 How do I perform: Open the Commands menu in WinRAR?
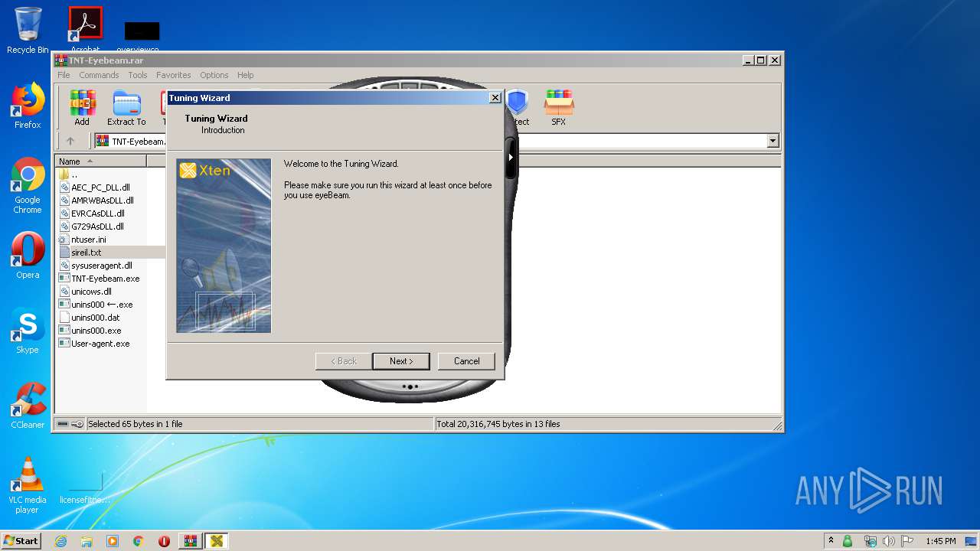[99, 75]
